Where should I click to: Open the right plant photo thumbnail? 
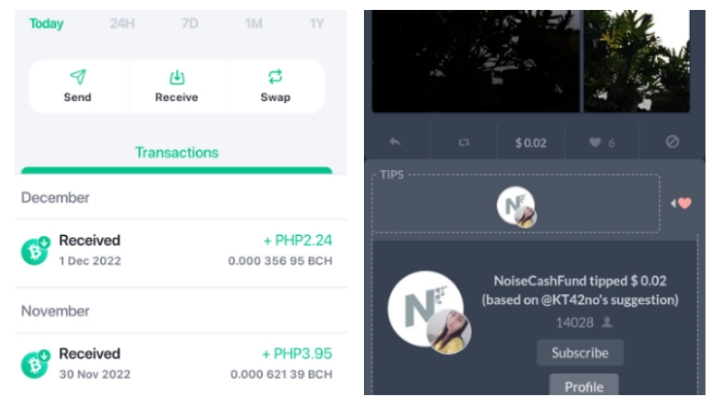(x=636, y=61)
